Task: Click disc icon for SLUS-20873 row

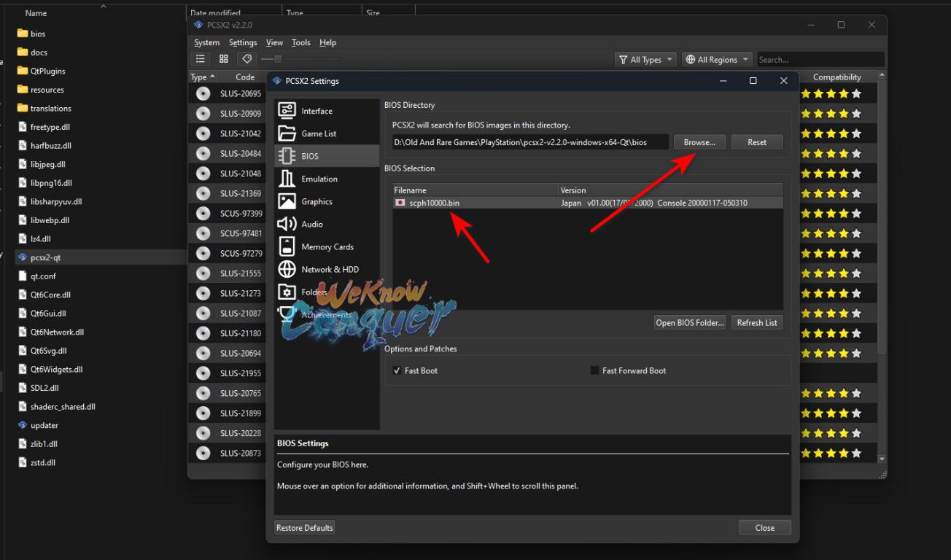Action: pyautogui.click(x=203, y=453)
